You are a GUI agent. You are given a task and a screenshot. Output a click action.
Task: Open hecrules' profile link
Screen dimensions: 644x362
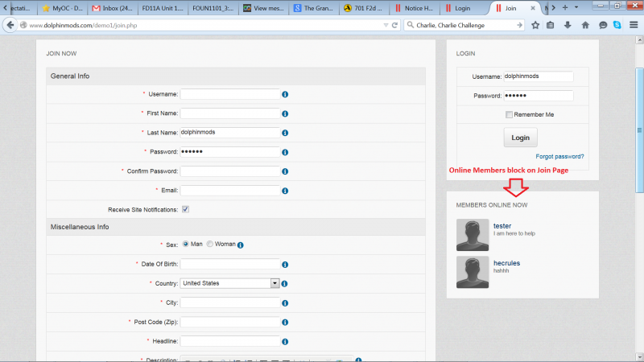click(507, 263)
